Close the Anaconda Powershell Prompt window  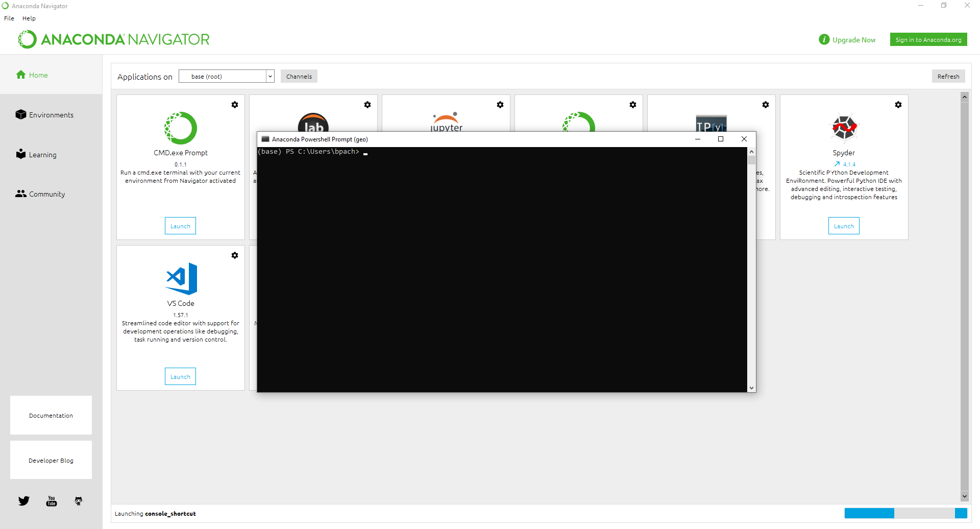pos(744,139)
